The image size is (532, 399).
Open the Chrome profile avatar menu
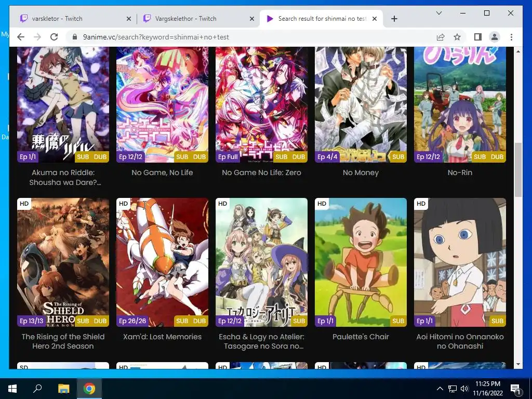pyautogui.click(x=495, y=37)
